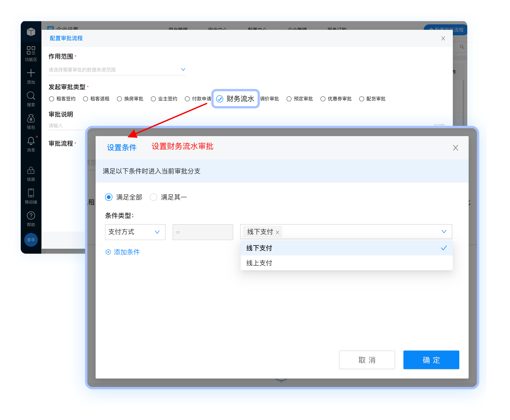Collapse the payment value dropdown arrow
The height and width of the screenshot is (420, 510).
(444, 231)
